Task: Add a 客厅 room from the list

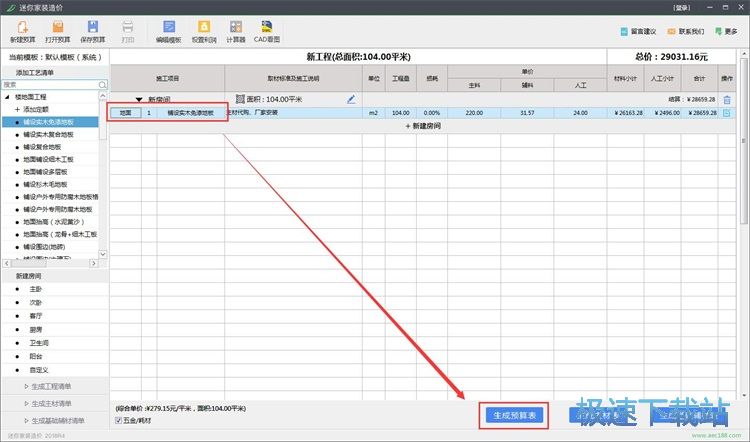Action: (x=35, y=316)
